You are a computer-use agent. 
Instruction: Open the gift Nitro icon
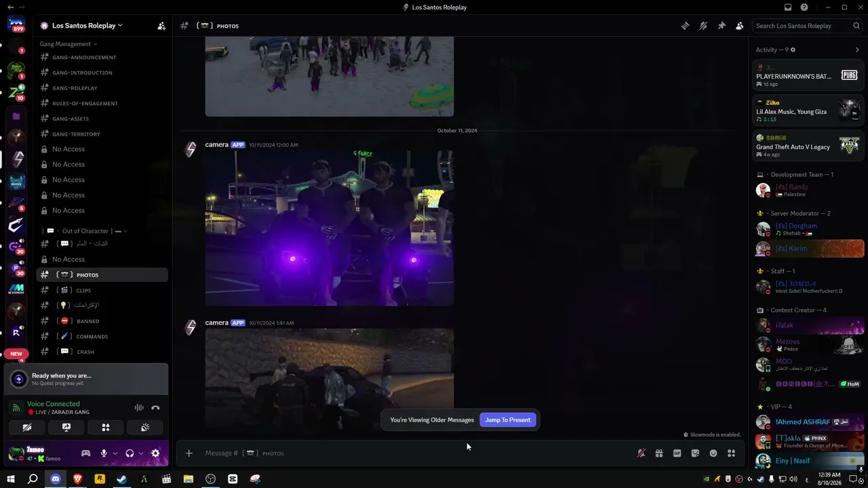(x=659, y=453)
